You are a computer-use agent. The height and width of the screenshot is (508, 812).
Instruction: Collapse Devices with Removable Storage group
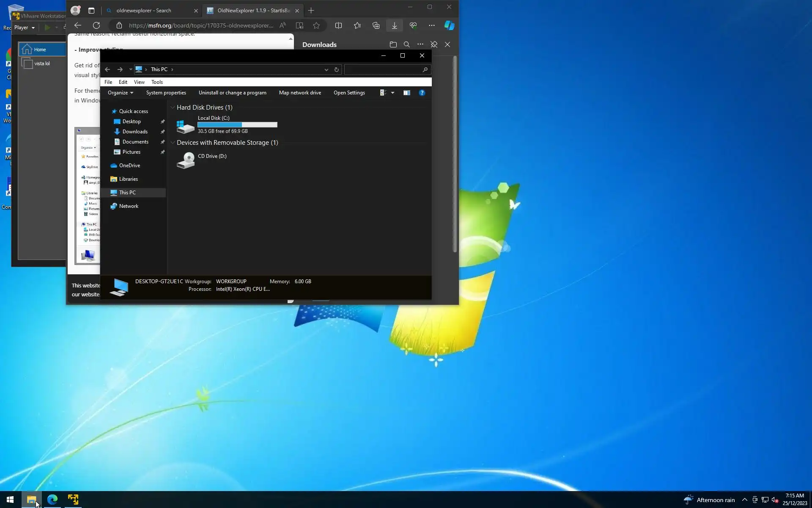point(173,143)
